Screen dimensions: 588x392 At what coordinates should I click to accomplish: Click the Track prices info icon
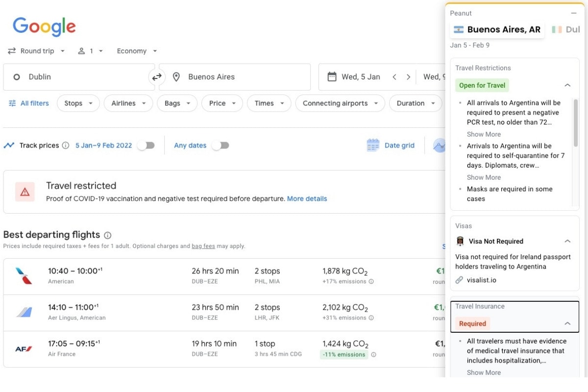(66, 145)
